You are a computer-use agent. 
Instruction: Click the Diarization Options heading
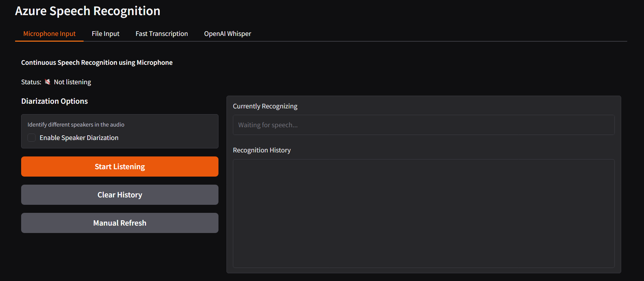point(54,101)
